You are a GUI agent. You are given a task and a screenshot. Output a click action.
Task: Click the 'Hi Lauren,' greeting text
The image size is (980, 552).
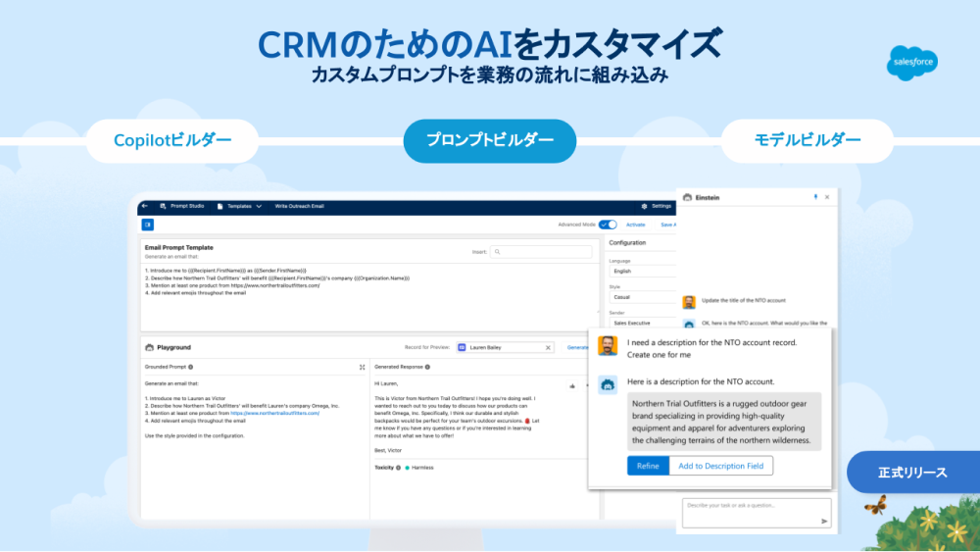(386, 383)
